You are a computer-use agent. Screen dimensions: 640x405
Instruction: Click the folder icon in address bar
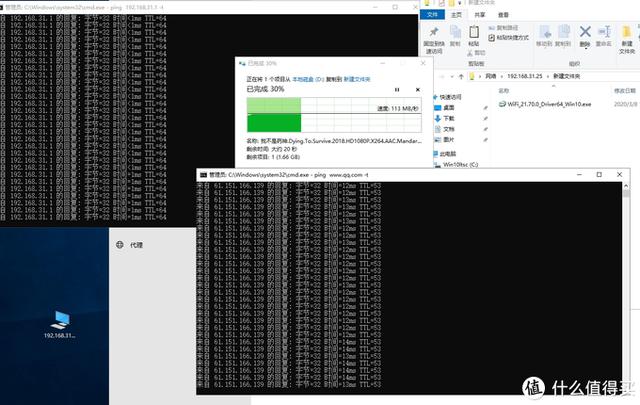click(x=472, y=76)
